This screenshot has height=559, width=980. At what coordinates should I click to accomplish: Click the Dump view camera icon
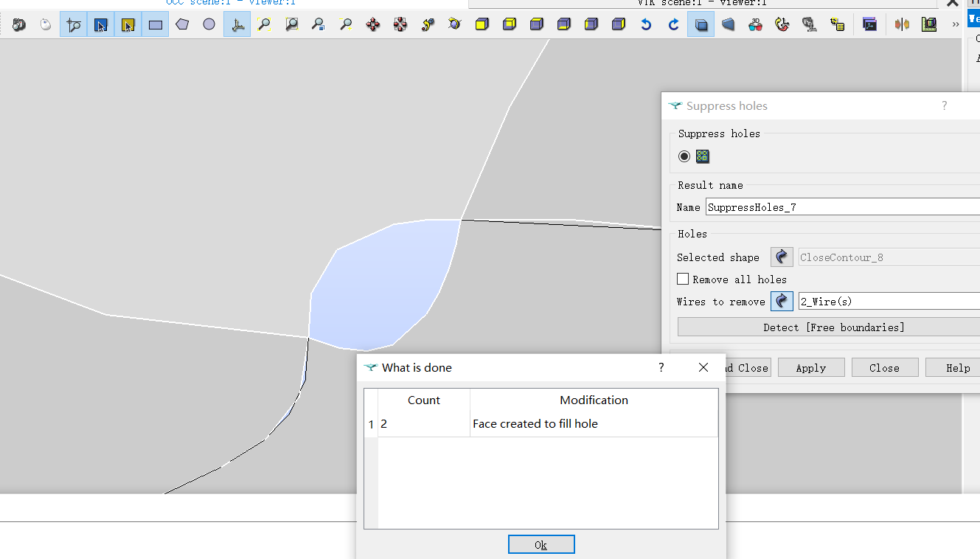19,25
